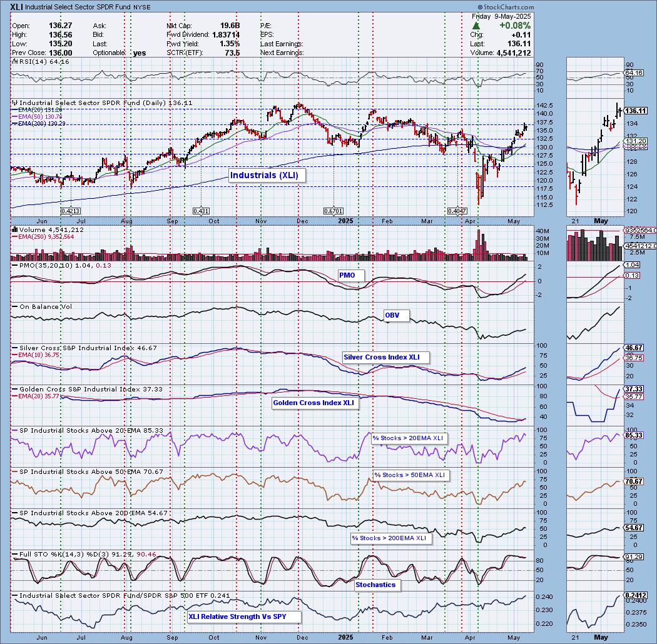Click the 'Friday 9-May-2025' date text
The width and height of the screenshot is (657, 644).
(x=501, y=16)
